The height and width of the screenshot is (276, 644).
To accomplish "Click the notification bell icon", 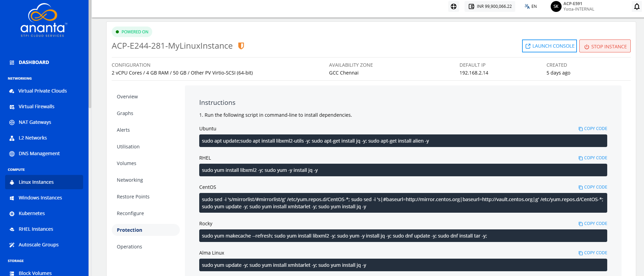I will [x=637, y=6].
